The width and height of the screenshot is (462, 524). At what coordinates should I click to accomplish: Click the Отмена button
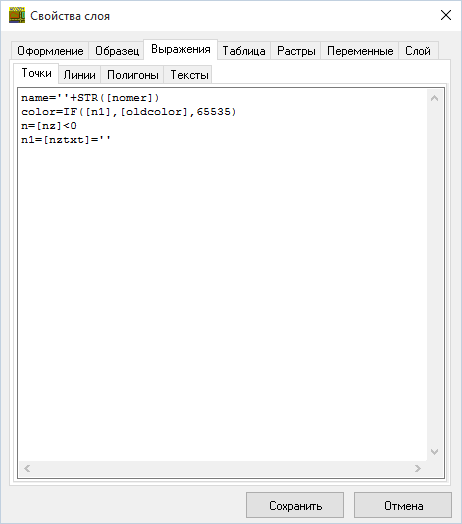click(403, 505)
